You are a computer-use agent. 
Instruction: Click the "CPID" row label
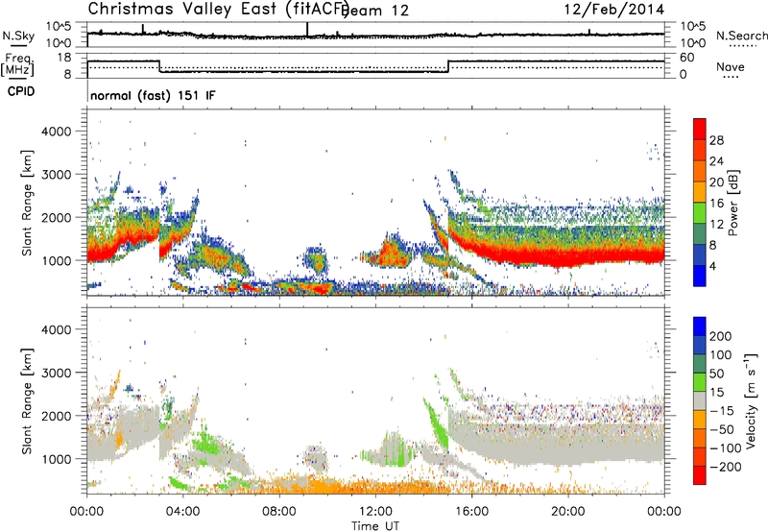[21, 91]
